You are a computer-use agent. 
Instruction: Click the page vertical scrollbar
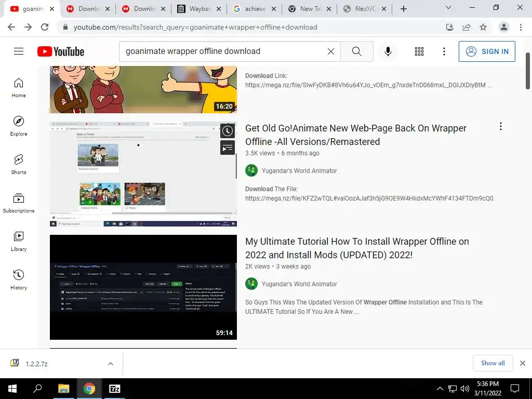(x=528, y=71)
